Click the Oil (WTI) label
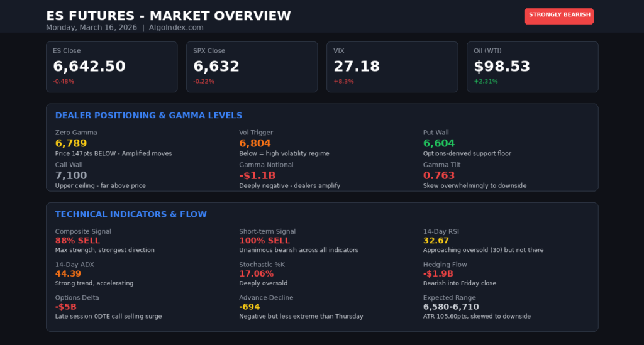The width and height of the screenshot is (644, 345). (487, 50)
